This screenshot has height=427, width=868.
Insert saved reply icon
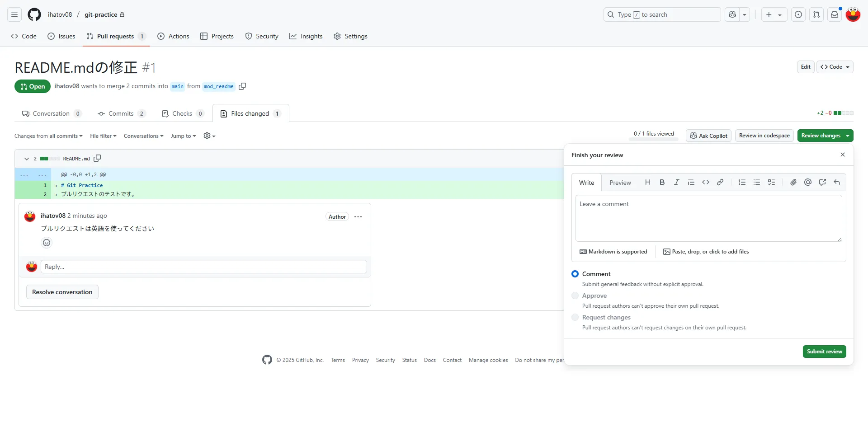[837, 182]
